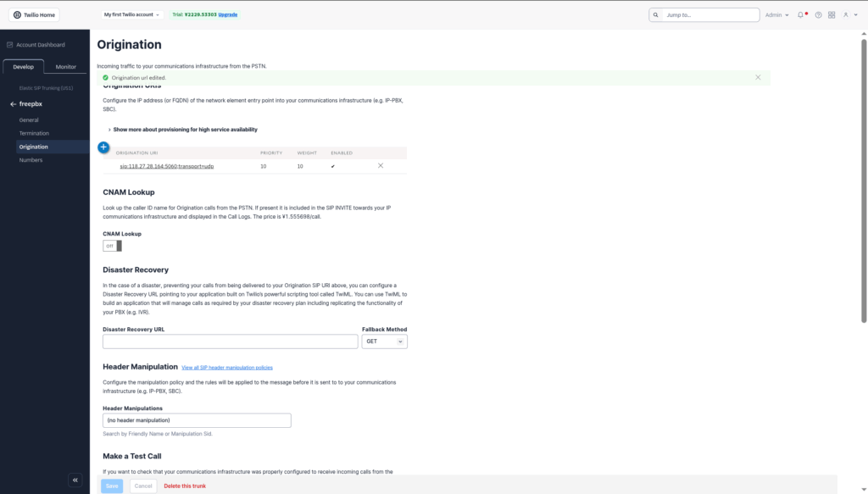868x494 pixels.
Task: Open 'My first Twilio account' switcher
Action: click(131, 14)
